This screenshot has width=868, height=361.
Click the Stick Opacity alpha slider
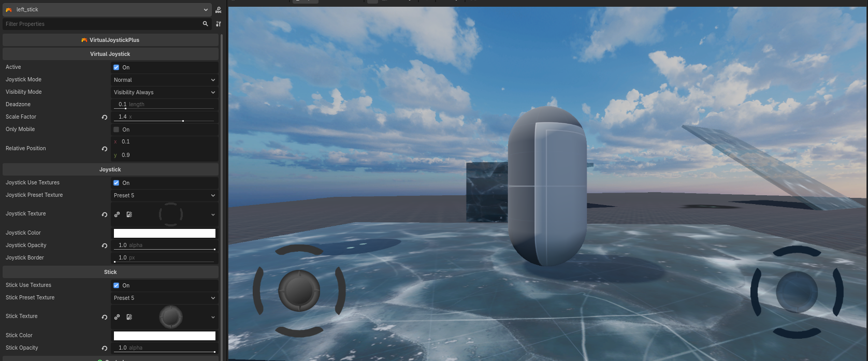(165, 348)
